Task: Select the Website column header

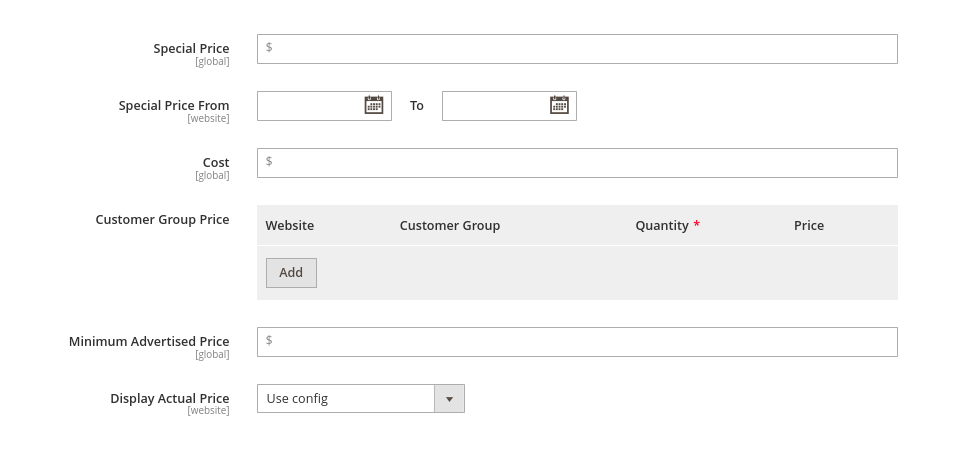Action: pos(290,225)
